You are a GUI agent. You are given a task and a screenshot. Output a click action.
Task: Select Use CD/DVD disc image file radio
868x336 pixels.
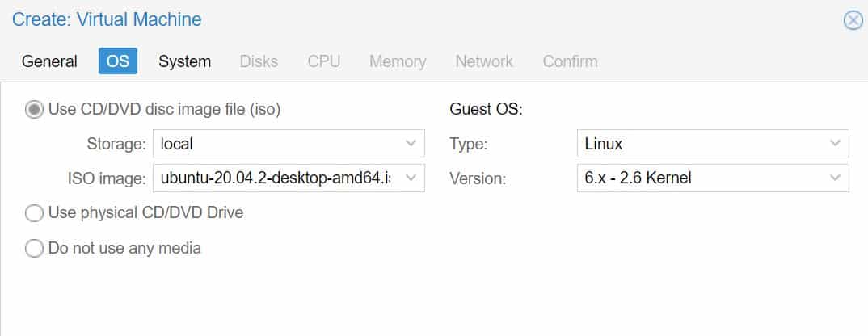click(34, 110)
